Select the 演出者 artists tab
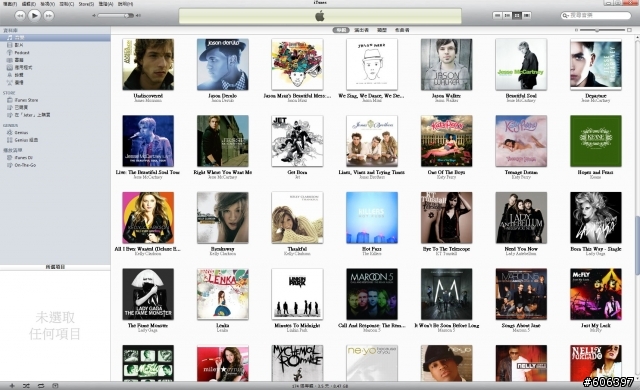Screen dimensions: 640x390 pos(361,30)
